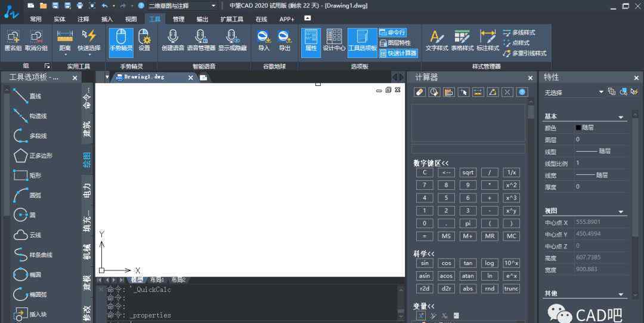Select the 矩形 rectangle tool
The height and width of the screenshot is (323, 644).
[x=27, y=176]
